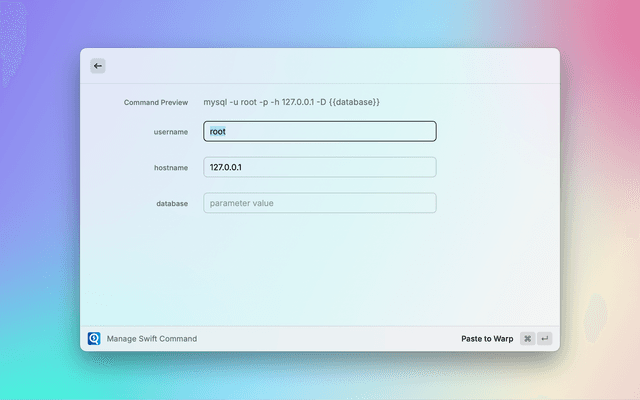Click the Manage Swift Command label
This screenshot has height=400, width=640.
point(152,339)
